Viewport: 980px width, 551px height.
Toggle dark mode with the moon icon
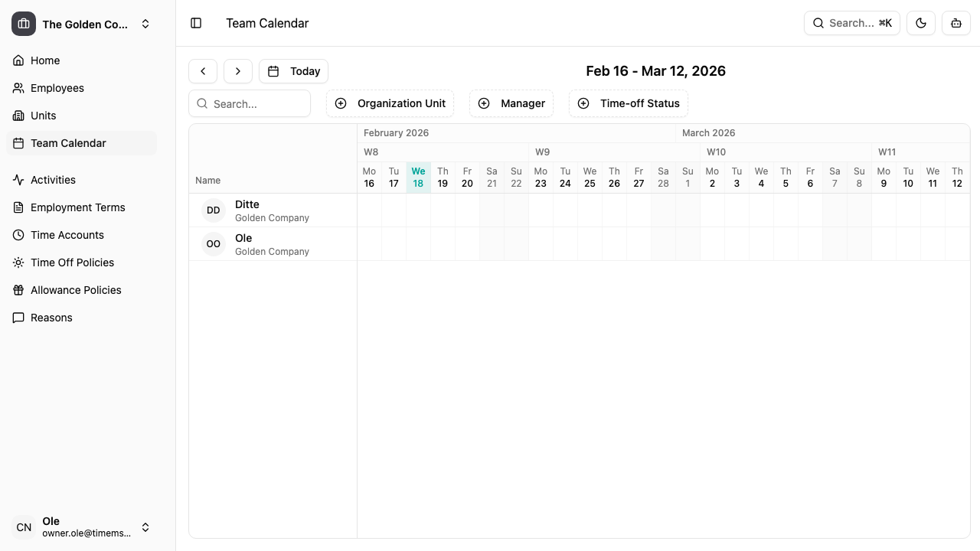pos(921,23)
